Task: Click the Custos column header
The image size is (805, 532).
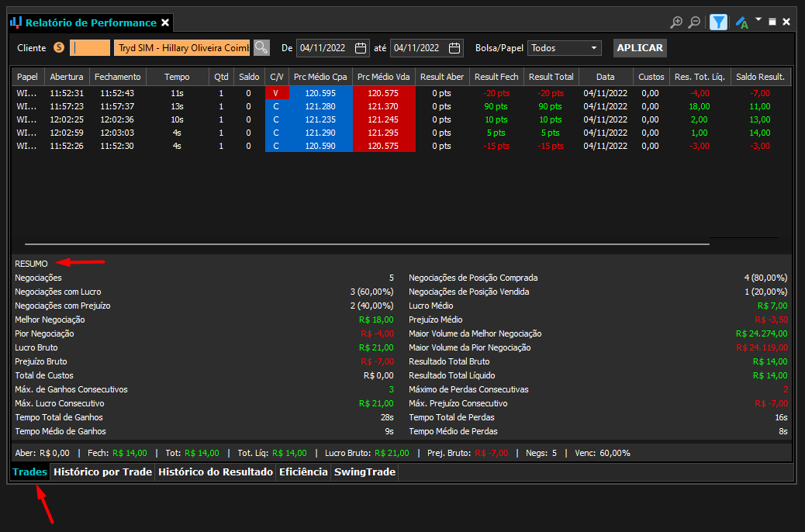Action: click(x=651, y=77)
